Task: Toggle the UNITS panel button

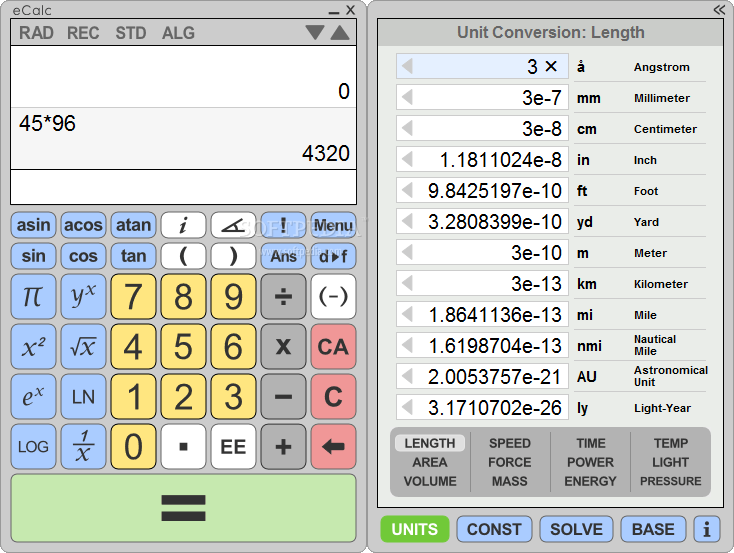Action: click(x=415, y=529)
